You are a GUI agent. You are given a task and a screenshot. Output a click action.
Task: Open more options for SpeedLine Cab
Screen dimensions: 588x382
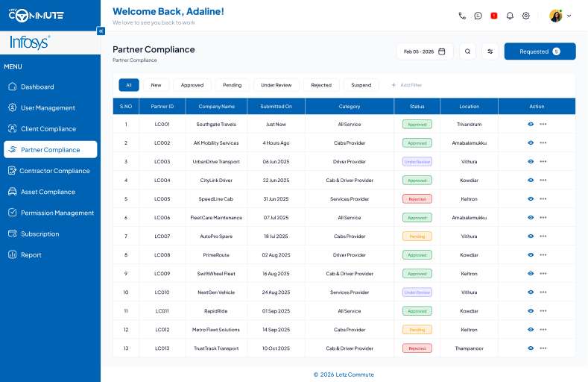coord(543,199)
